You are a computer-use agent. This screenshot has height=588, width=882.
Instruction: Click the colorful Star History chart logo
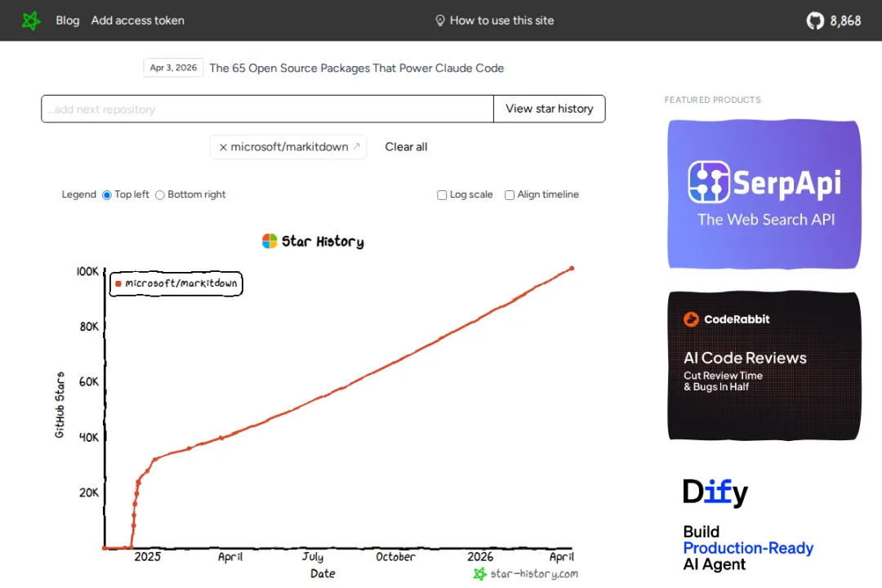click(x=269, y=241)
